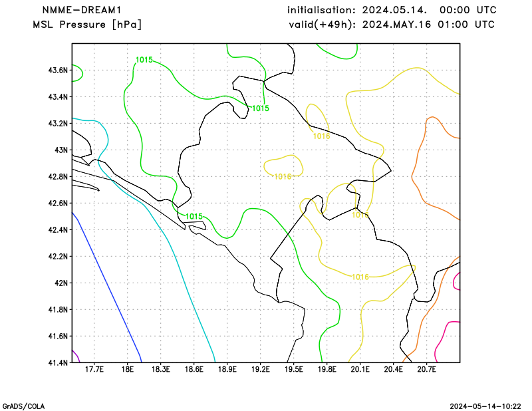Image resolution: width=532 pixels, height=411 pixels.
Task: Click the yellow 1016 label near 42.5N
Action: click(360, 215)
